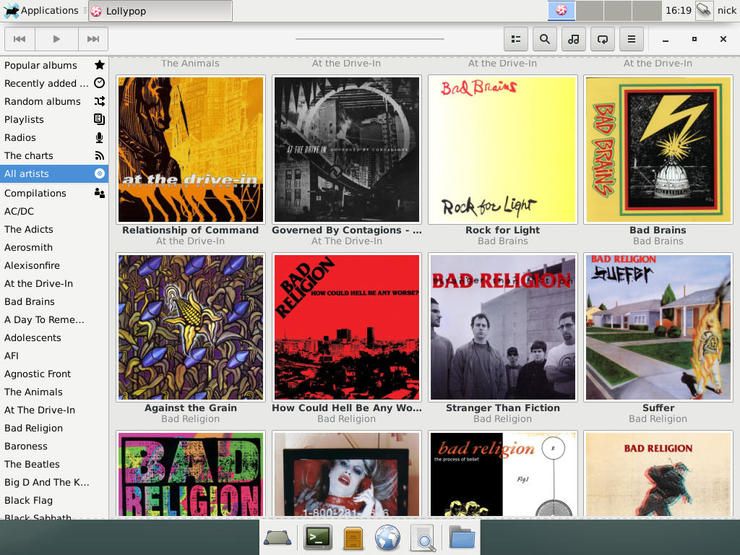Open the music note playback options

pyautogui.click(x=573, y=39)
